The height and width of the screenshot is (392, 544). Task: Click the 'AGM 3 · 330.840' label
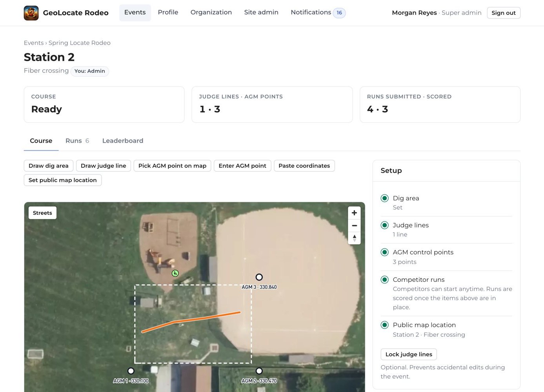pyautogui.click(x=259, y=287)
